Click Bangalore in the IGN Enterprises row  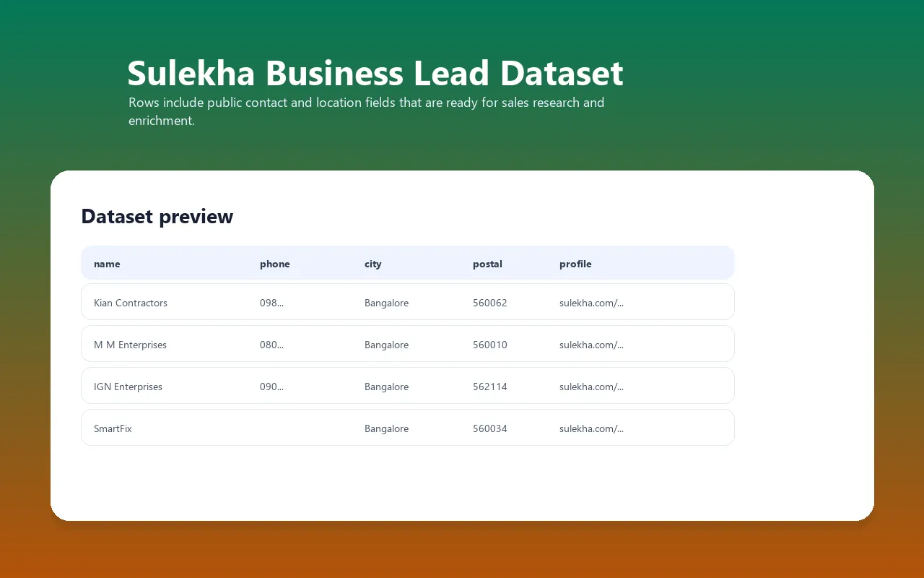[386, 387]
